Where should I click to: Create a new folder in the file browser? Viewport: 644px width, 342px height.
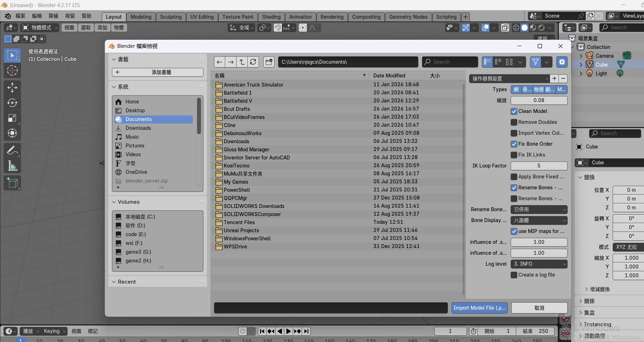point(269,62)
